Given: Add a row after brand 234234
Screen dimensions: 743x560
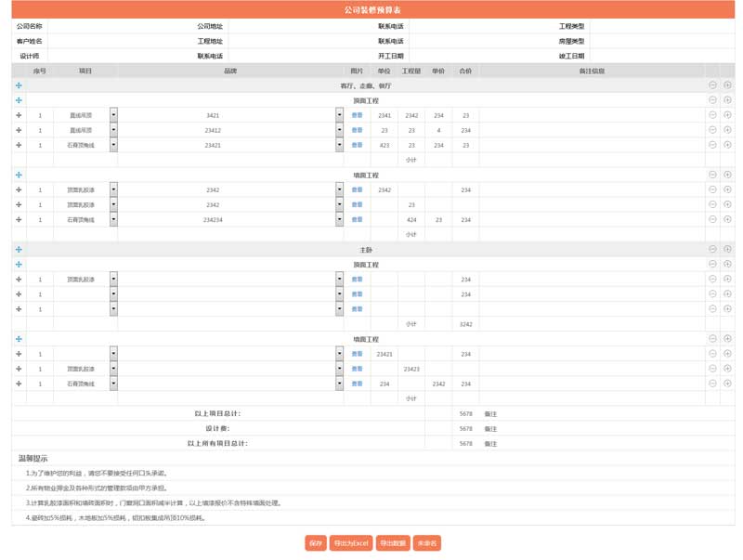Looking at the screenshot, I should (x=727, y=220).
